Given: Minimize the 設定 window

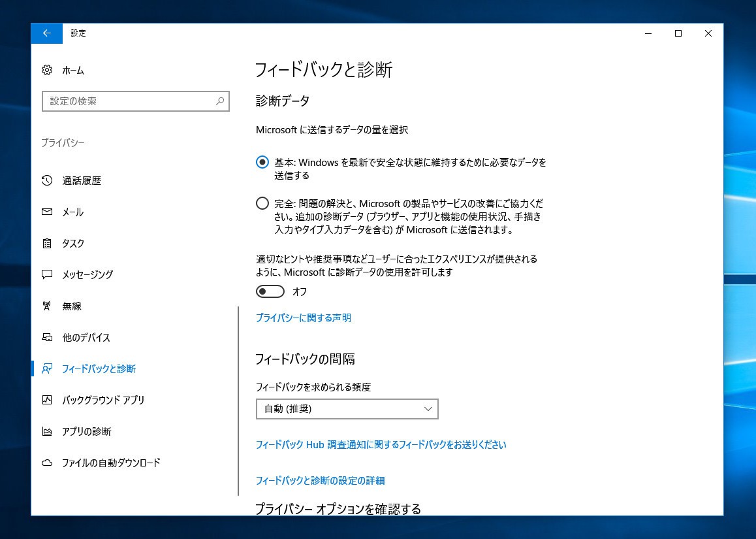Looking at the screenshot, I should click(648, 33).
